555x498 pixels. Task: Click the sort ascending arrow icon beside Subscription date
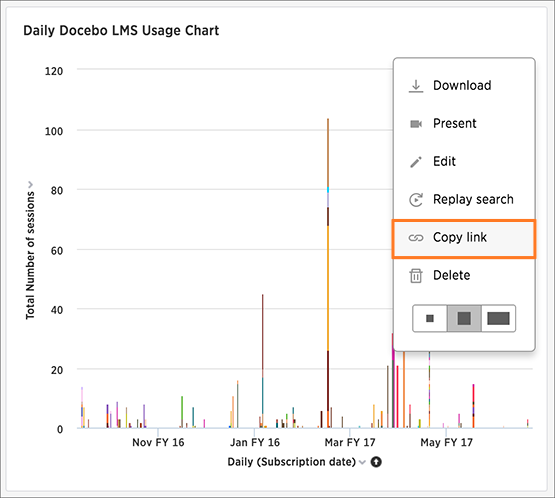pos(376,462)
